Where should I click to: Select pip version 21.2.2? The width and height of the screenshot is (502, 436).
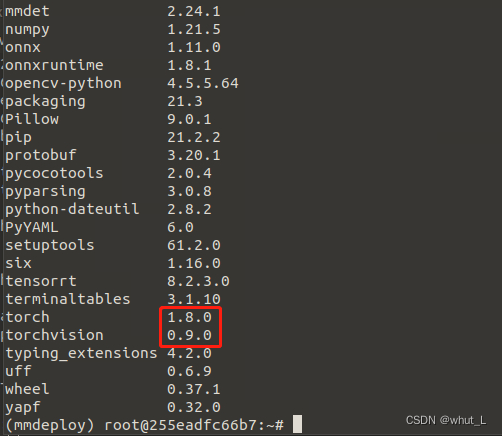pos(194,137)
